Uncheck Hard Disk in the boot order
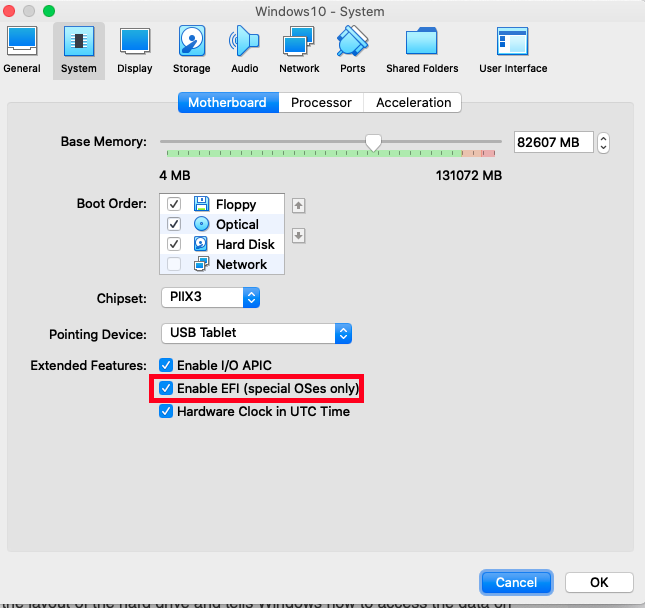The image size is (645, 608). click(x=174, y=244)
